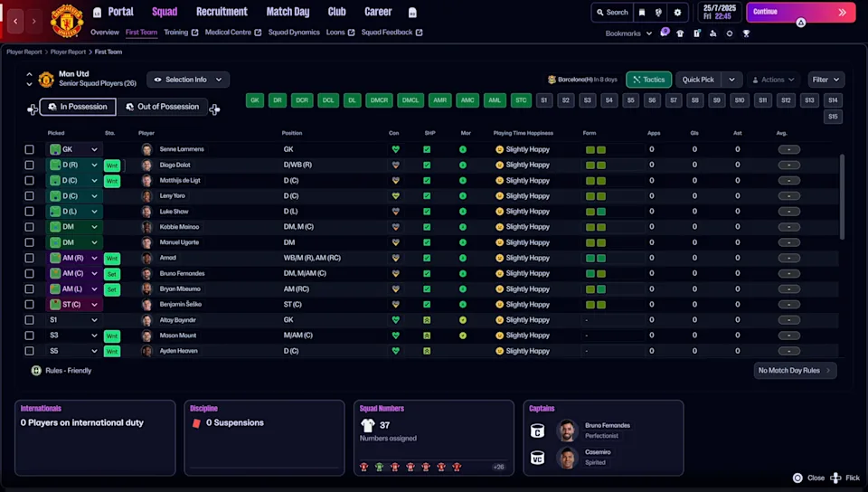Open the Recruitment menu
The image size is (868, 492).
[x=222, y=12]
